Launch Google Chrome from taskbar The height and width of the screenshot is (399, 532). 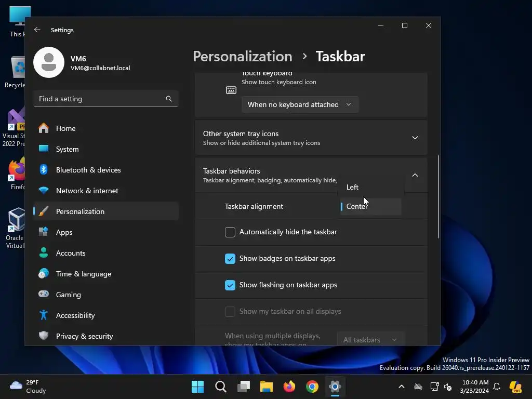point(312,387)
